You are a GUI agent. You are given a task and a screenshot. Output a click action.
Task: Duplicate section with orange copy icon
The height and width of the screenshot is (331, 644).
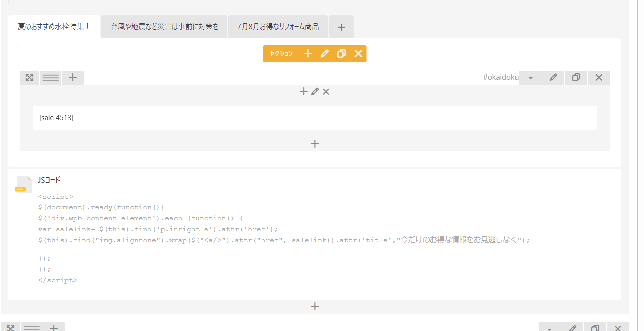coord(341,54)
